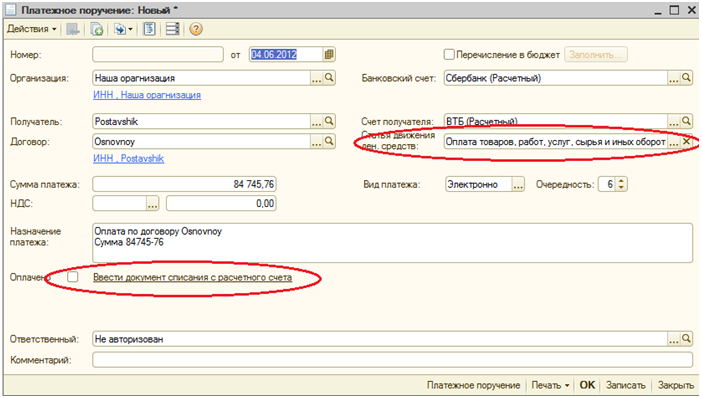Click the Статья движения ден. средств field
This screenshot has width=702, height=398.
click(x=555, y=142)
